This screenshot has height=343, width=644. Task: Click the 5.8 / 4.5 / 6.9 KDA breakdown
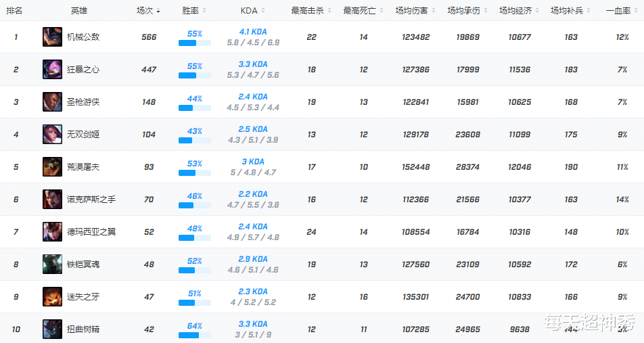pos(253,43)
